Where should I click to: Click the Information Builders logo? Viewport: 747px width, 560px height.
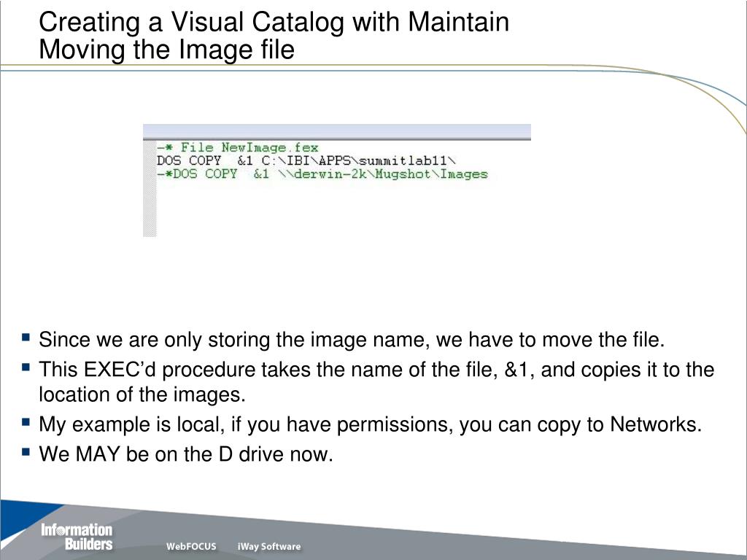coord(77,537)
